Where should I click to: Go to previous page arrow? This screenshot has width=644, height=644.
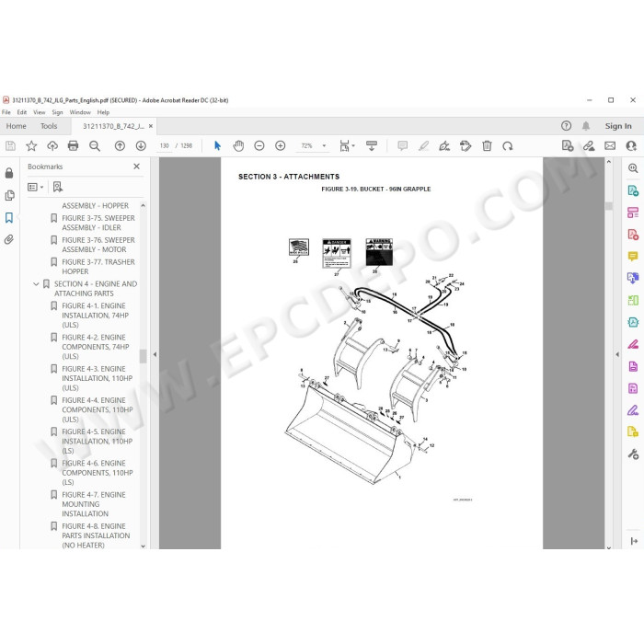point(120,145)
